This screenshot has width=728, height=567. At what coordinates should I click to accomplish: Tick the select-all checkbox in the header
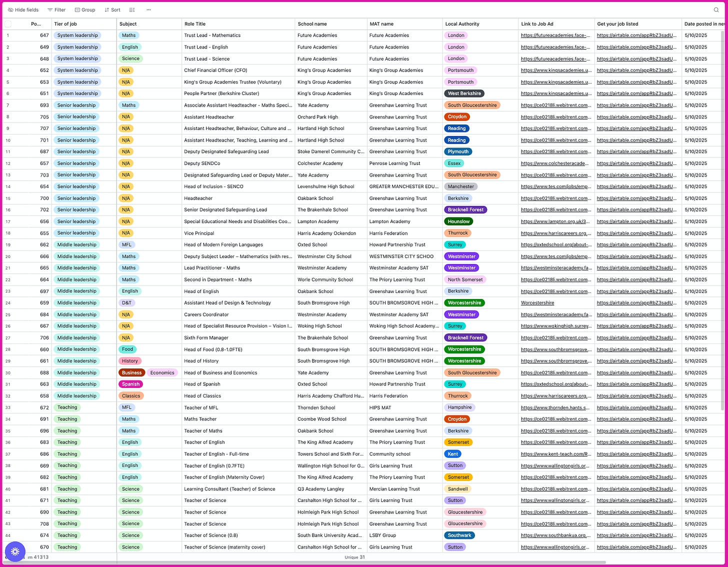pos(8,23)
